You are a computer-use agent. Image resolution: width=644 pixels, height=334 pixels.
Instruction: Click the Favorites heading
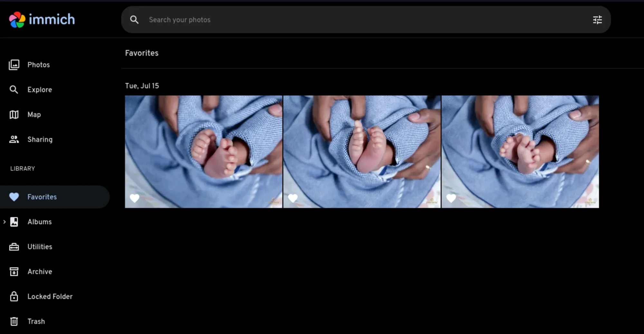pyautogui.click(x=142, y=53)
